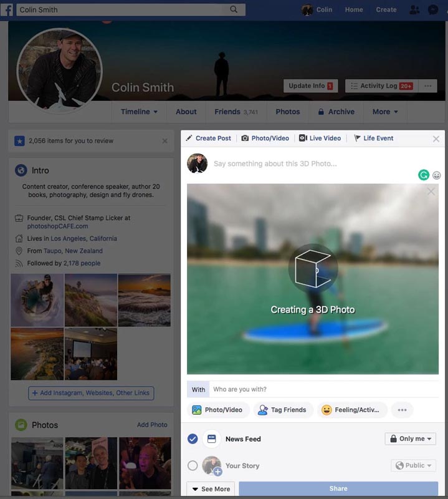Expand the See More options
448x499 pixels.
click(211, 489)
